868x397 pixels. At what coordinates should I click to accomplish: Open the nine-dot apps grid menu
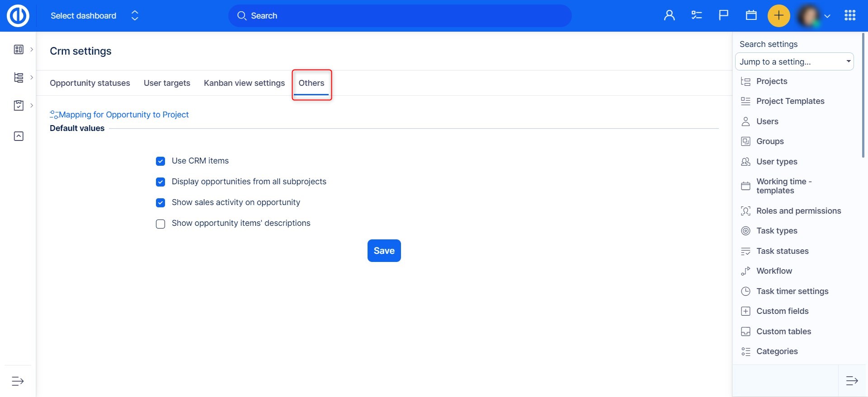click(849, 16)
